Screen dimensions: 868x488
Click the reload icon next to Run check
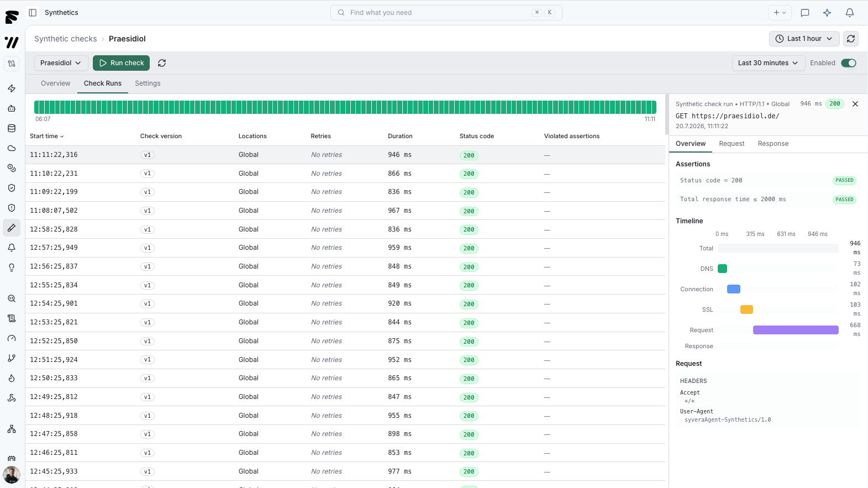162,63
